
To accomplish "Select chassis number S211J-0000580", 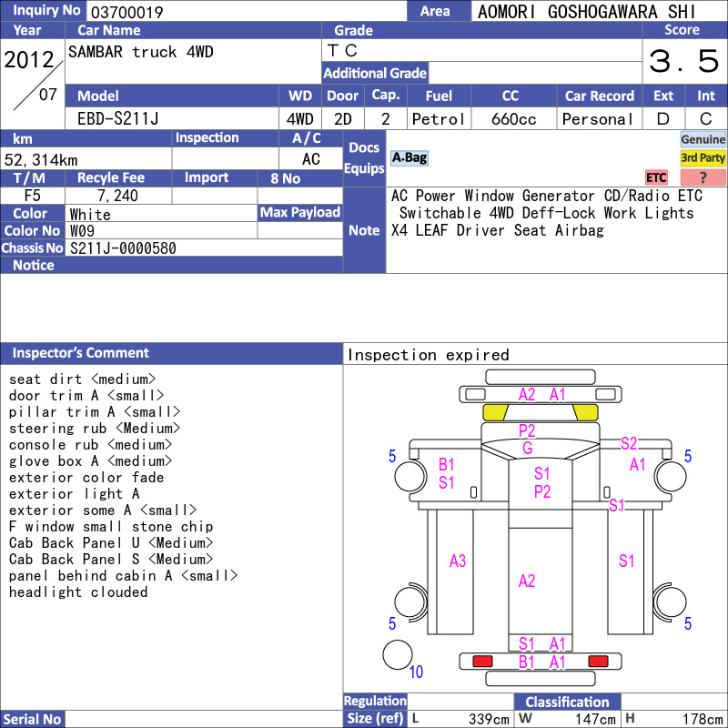I will click(x=123, y=248).
